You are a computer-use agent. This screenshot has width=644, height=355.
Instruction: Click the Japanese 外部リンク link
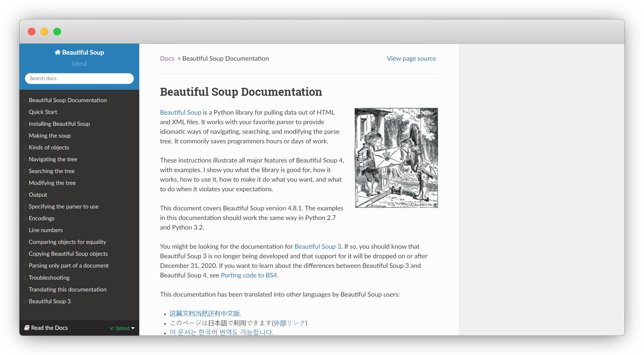pyautogui.click(x=289, y=323)
